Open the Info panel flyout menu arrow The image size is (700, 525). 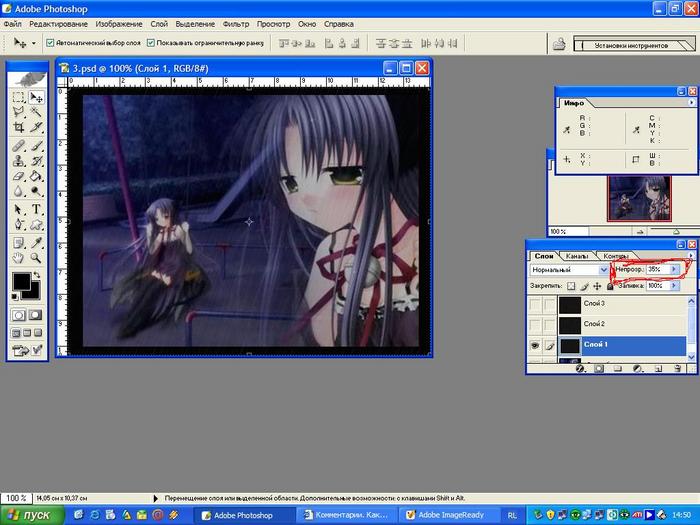(x=691, y=103)
